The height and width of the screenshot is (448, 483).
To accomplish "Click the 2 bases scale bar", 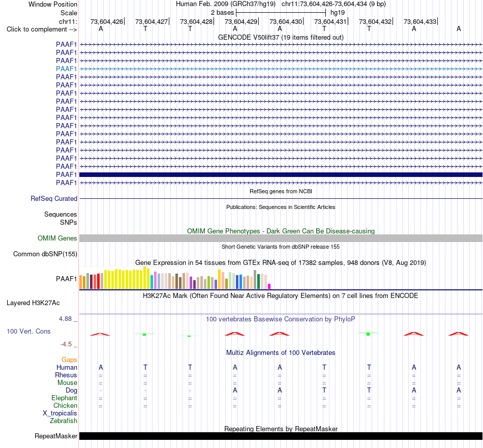I will (281, 13).
